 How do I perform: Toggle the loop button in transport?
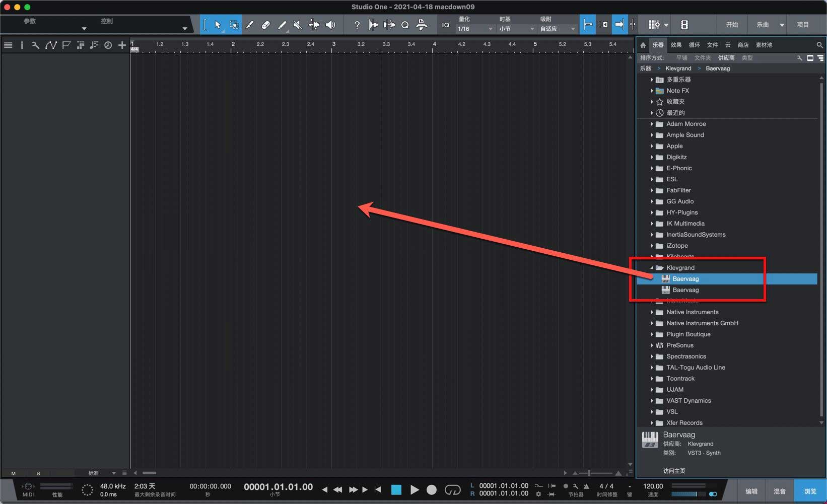[452, 489]
